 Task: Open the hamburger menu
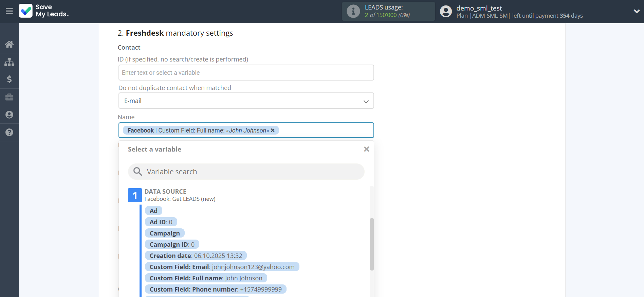(9, 11)
